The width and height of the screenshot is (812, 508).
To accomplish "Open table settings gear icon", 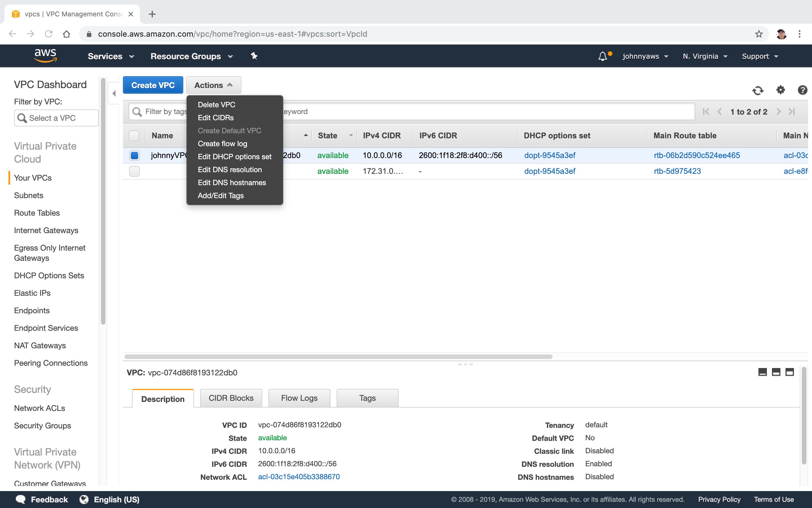I will pos(781,90).
